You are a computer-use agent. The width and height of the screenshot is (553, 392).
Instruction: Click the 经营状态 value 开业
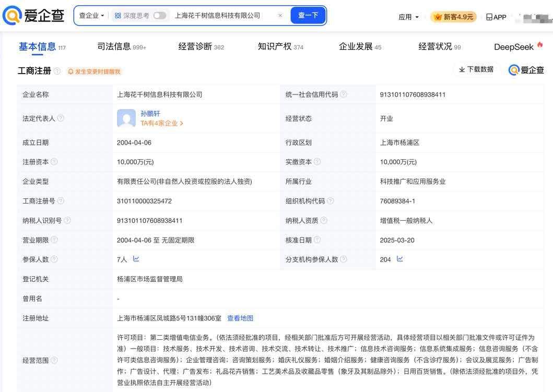[386, 118]
